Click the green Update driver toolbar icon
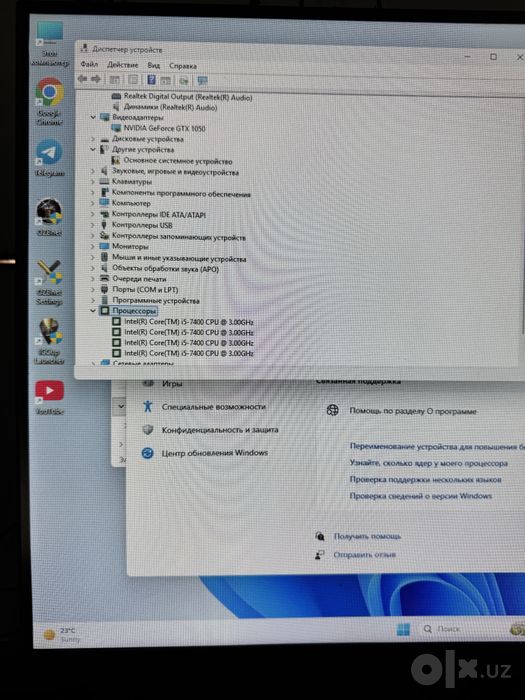The image size is (525, 700). pyautogui.click(x=183, y=81)
